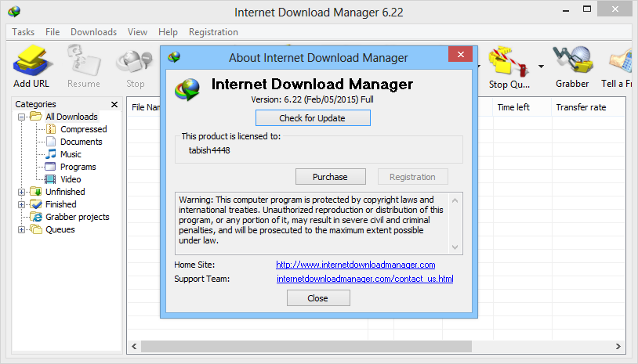Select the Music category

71,154
